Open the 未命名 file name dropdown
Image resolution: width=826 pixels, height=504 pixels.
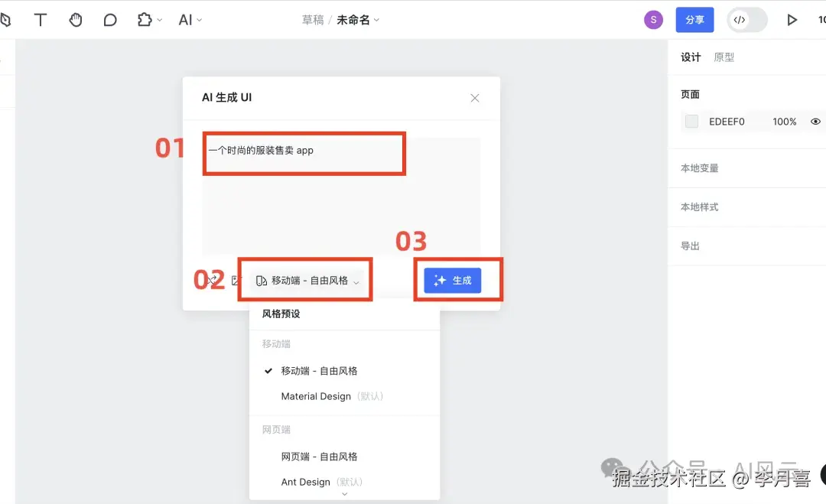coord(354,19)
